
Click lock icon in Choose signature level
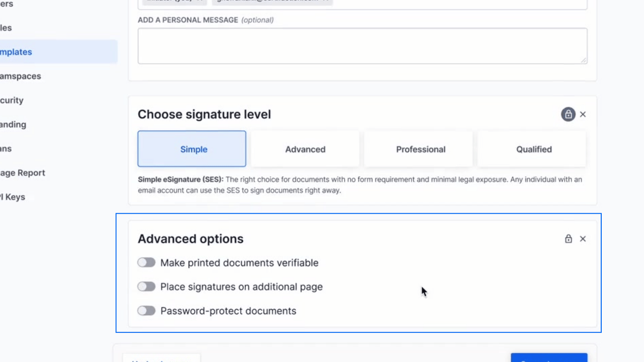[568, 114]
